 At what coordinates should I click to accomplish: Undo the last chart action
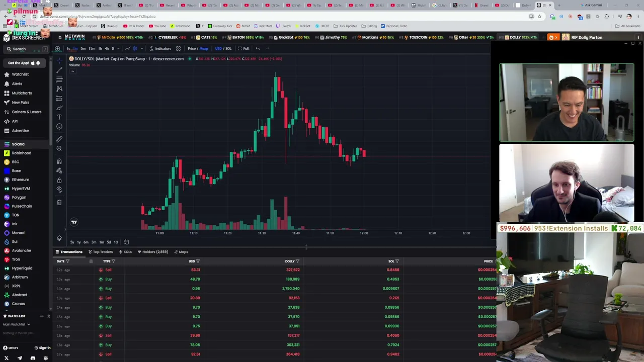point(258,49)
